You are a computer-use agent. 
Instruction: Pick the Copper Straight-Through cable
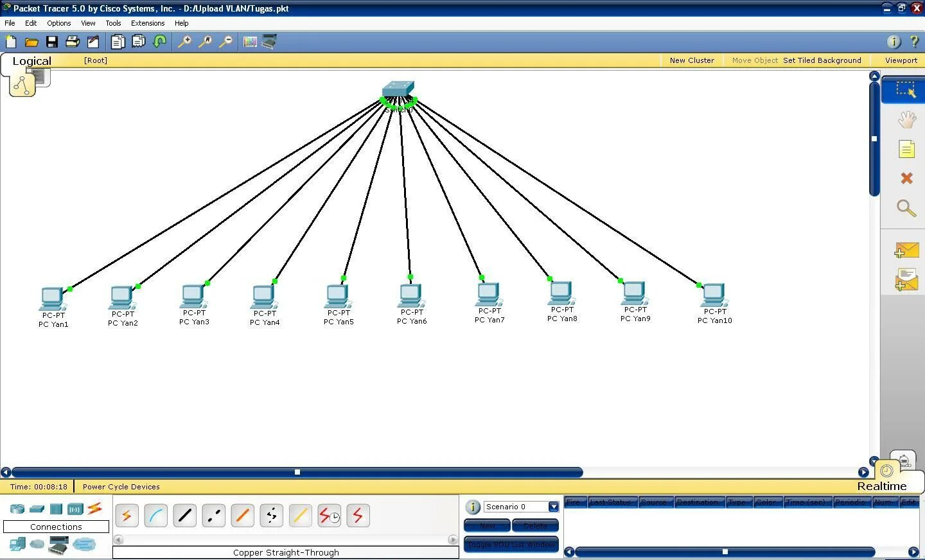pos(184,516)
